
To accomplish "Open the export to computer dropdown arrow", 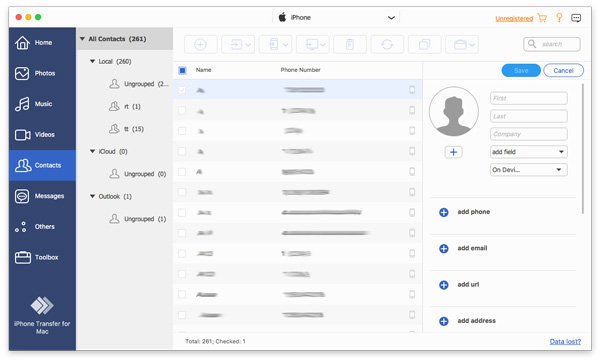I will (x=323, y=45).
